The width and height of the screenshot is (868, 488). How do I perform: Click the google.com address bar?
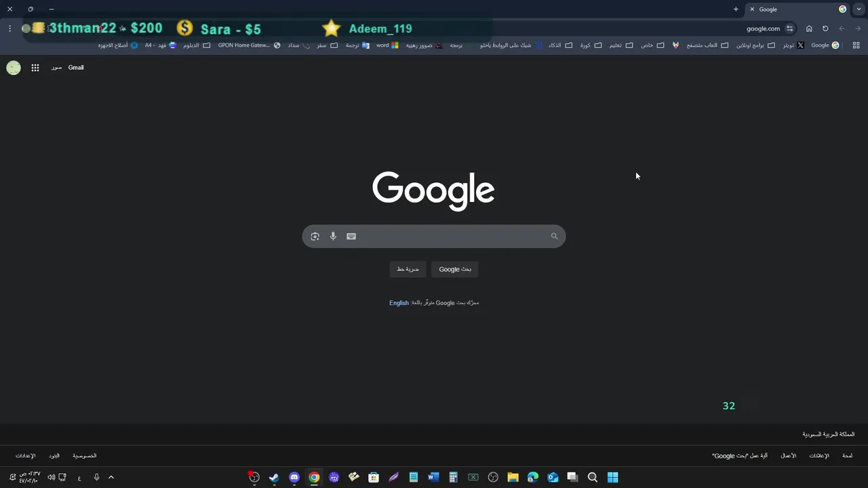tap(764, 28)
